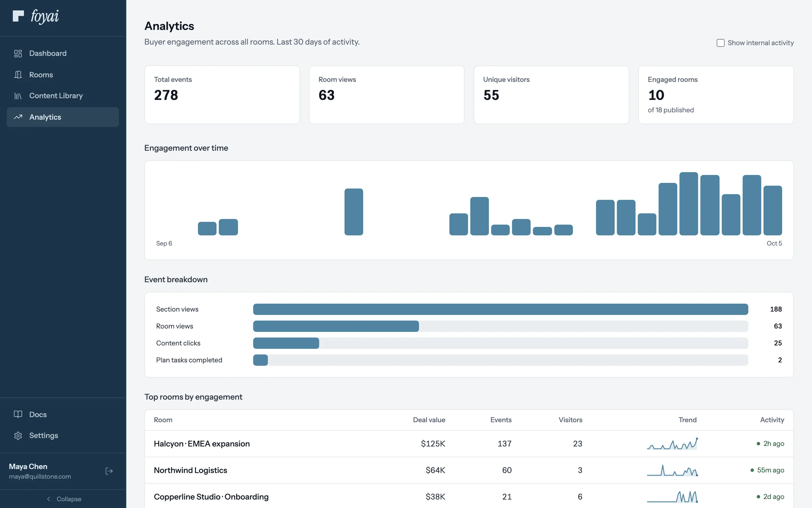
Task: Click the Engaged rooms stat card
Action: [716, 95]
